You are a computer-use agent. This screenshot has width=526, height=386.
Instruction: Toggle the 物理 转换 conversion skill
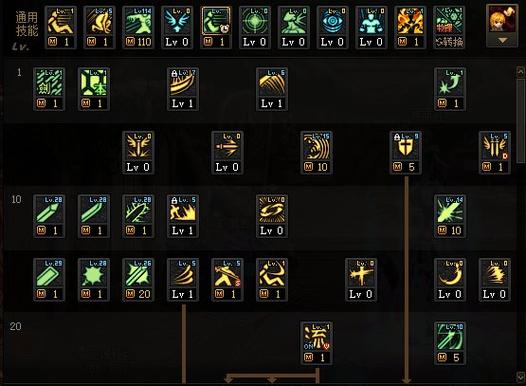pyautogui.click(x=449, y=27)
